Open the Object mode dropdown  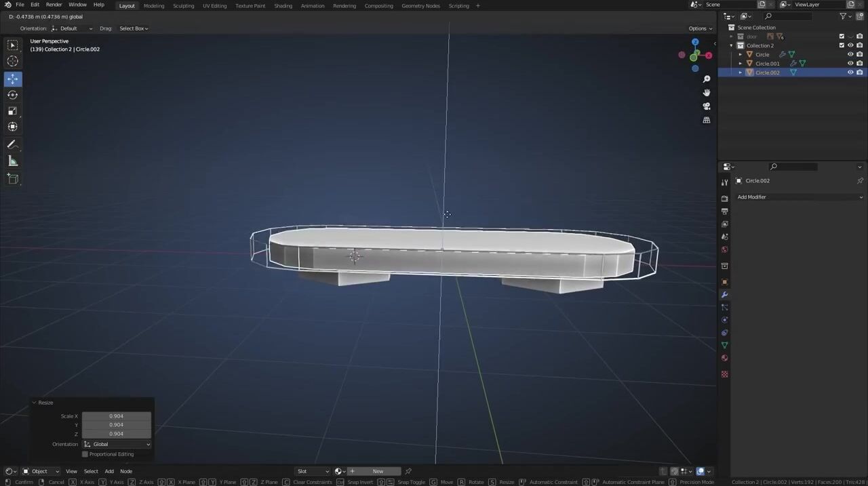(x=41, y=471)
